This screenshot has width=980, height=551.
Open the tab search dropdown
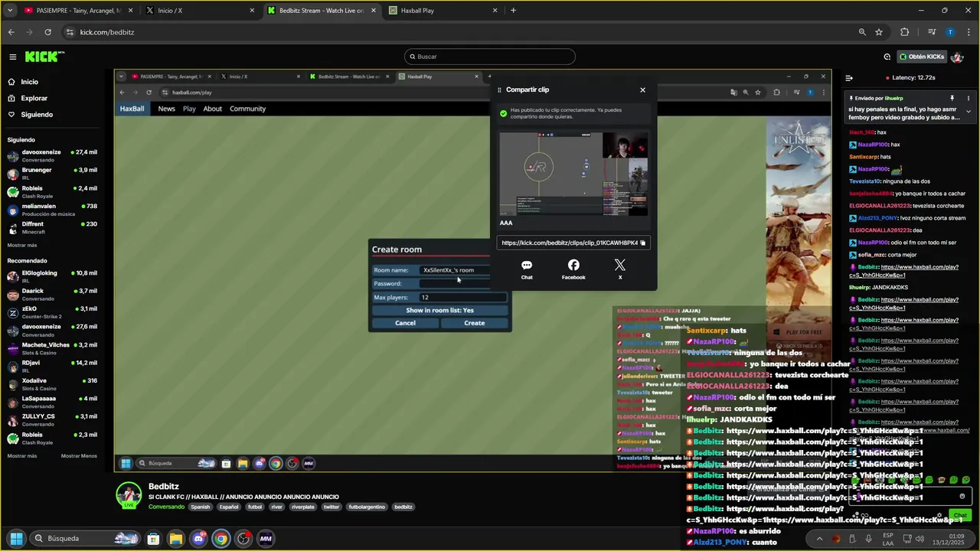(10, 11)
